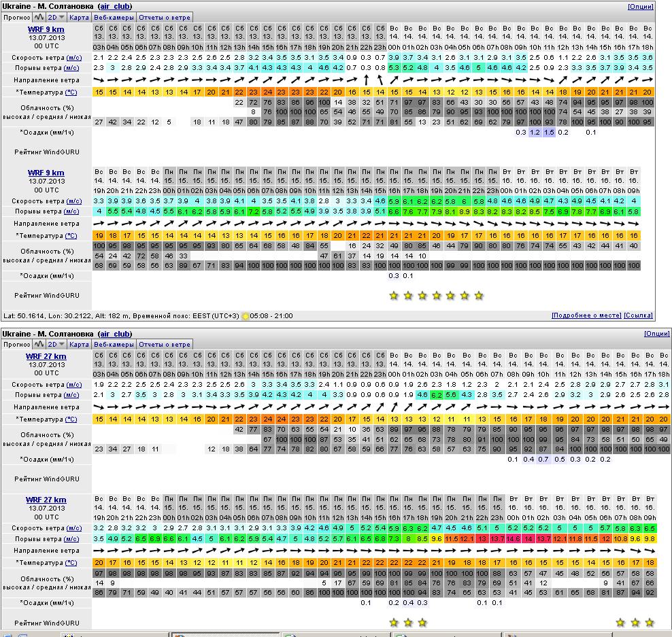Image resolution: width=672 pixels, height=637 pixels.
Task: Click the topmost WRF 27 km model link
Action: [x=46, y=356]
